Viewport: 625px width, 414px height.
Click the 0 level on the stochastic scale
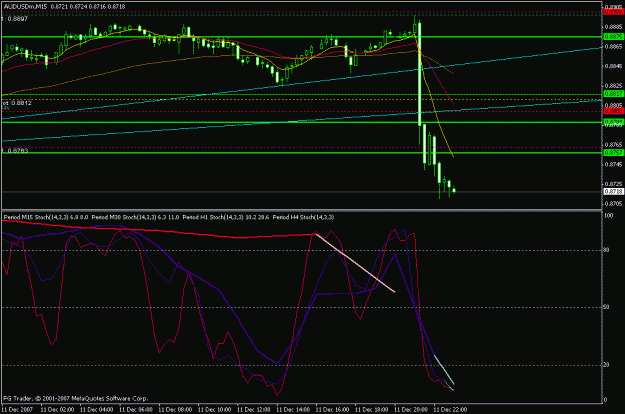click(606, 400)
